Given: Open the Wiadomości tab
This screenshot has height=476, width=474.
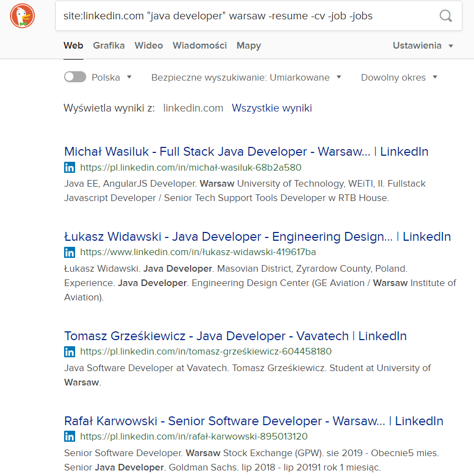Looking at the screenshot, I should [199, 45].
